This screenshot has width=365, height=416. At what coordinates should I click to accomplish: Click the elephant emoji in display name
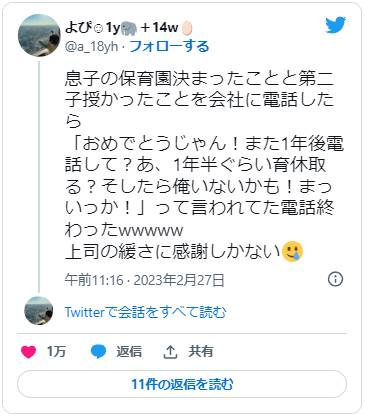point(129,28)
